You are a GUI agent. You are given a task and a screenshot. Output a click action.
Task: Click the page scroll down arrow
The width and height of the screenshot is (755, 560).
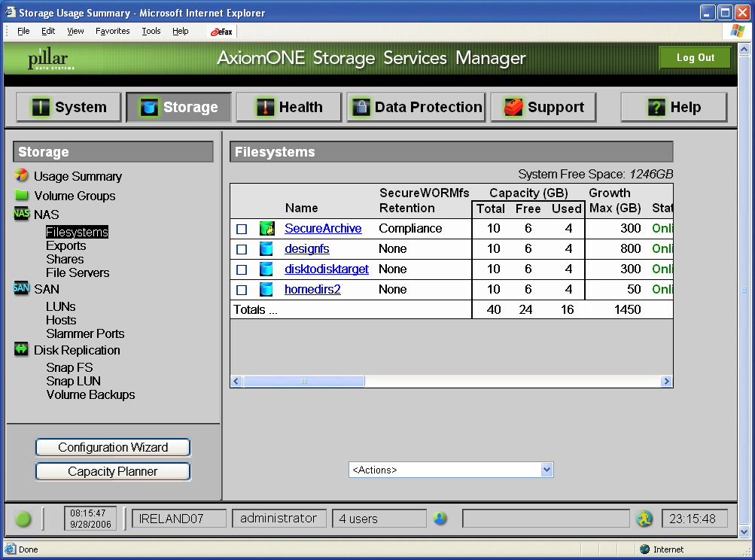(x=744, y=531)
